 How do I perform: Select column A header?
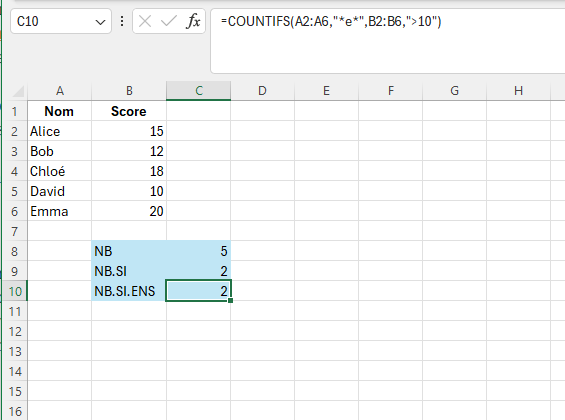coord(59,91)
